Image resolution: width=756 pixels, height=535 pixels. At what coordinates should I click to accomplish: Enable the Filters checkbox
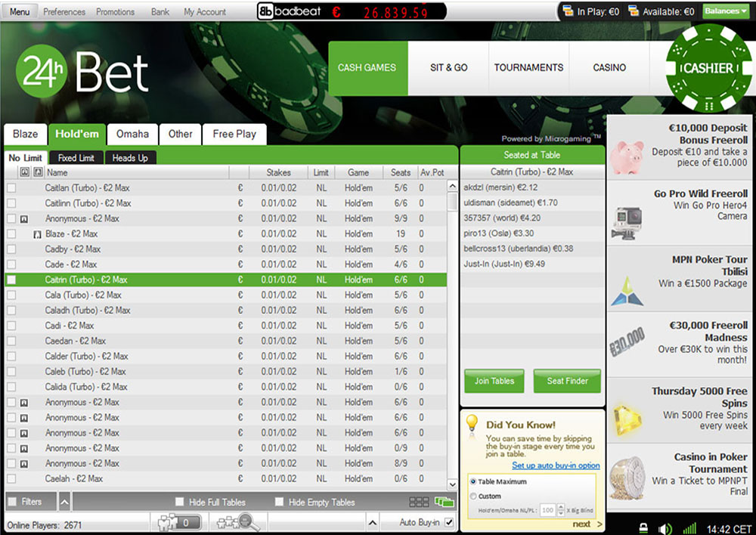(x=13, y=502)
